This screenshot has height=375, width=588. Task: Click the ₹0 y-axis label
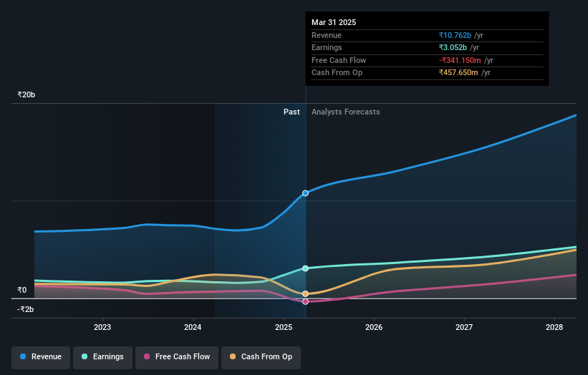22,290
